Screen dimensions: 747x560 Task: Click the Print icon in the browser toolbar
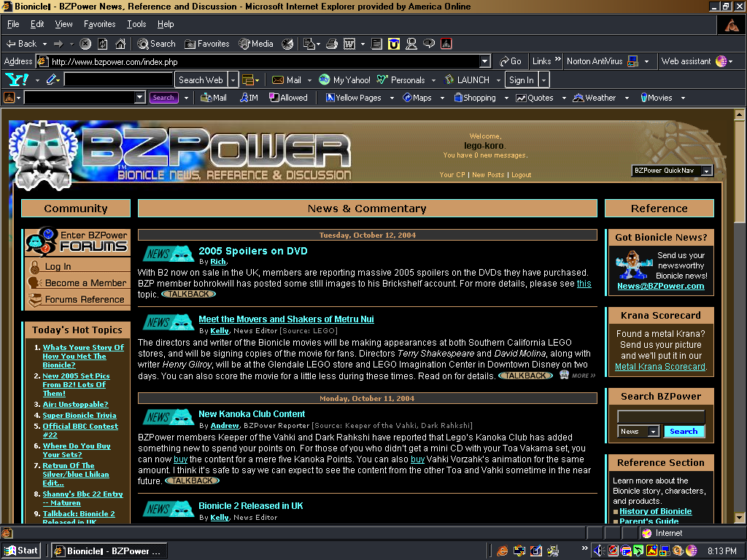[331, 43]
